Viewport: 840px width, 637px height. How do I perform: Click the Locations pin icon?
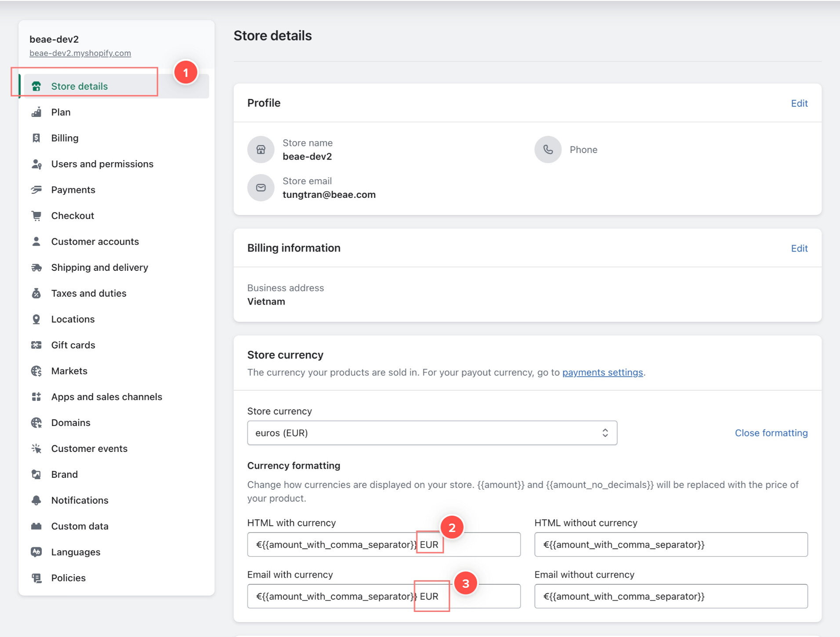point(36,319)
